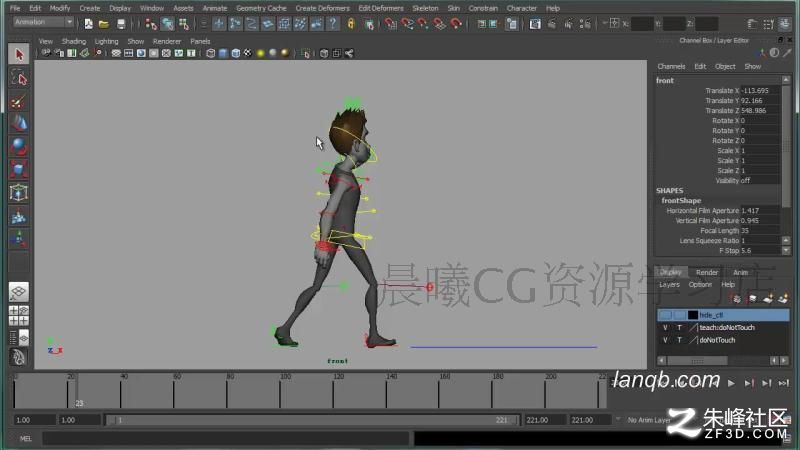Click the range slider bar
The height and width of the screenshot is (450, 800).
[312, 420]
